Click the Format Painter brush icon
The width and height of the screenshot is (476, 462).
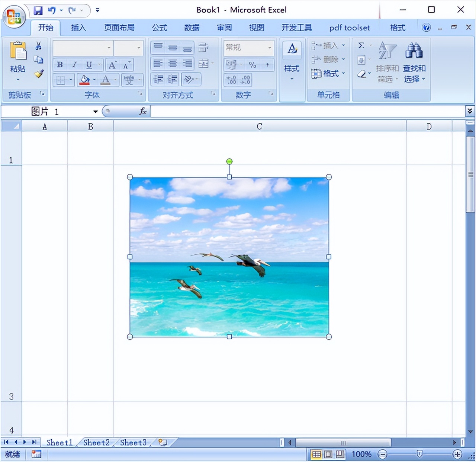point(39,74)
